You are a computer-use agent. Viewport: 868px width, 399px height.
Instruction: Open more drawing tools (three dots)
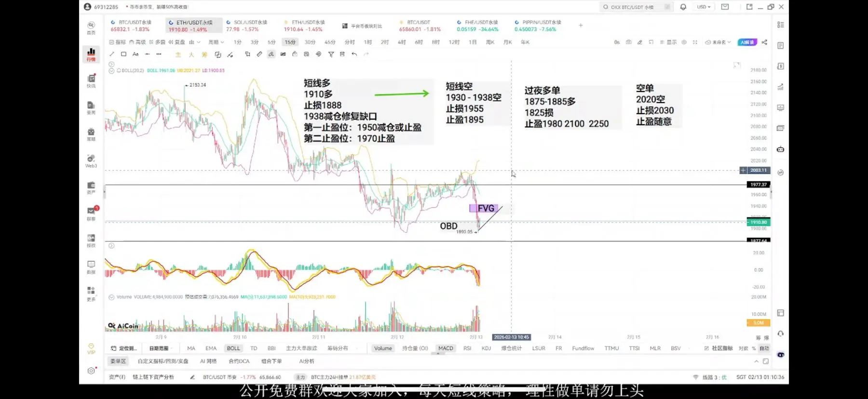click(159, 54)
